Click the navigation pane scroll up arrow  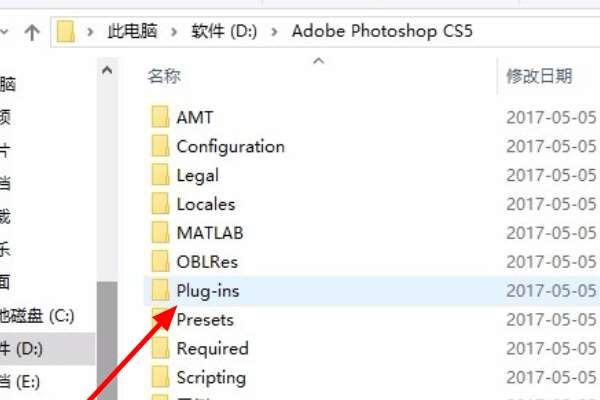coord(107,70)
